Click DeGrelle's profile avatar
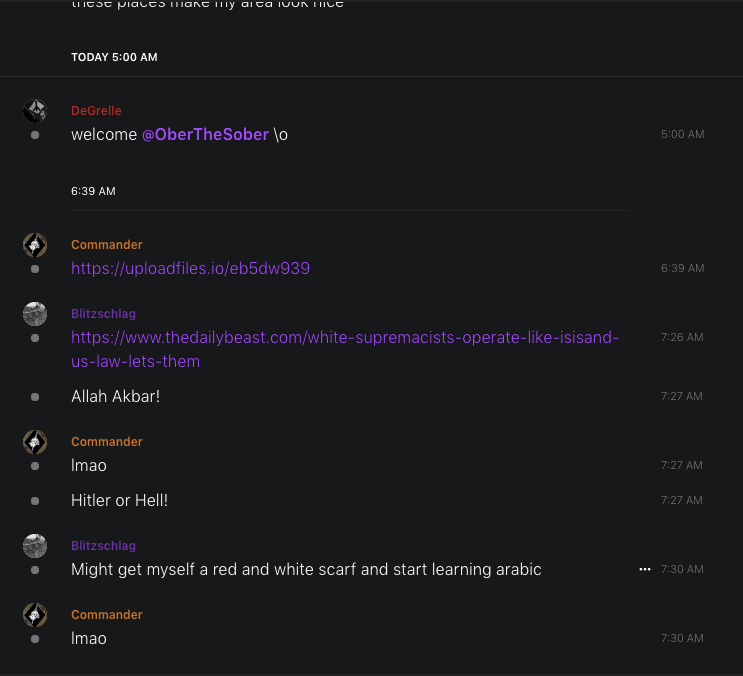The width and height of the screenshot is (743, 676). pos(35,111)
